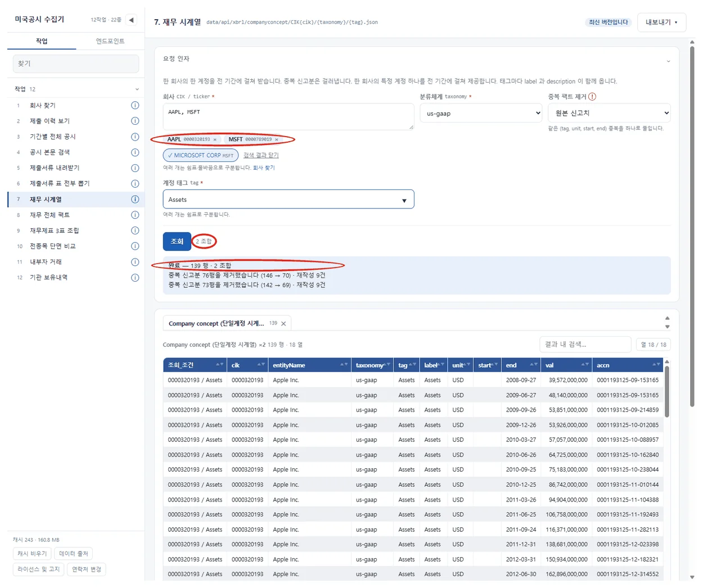Show info for 재무제표 3표 조합
Image resolution: width=703 pixels, height=588 pixels.
pyautogui.click(x=135, y=230)
